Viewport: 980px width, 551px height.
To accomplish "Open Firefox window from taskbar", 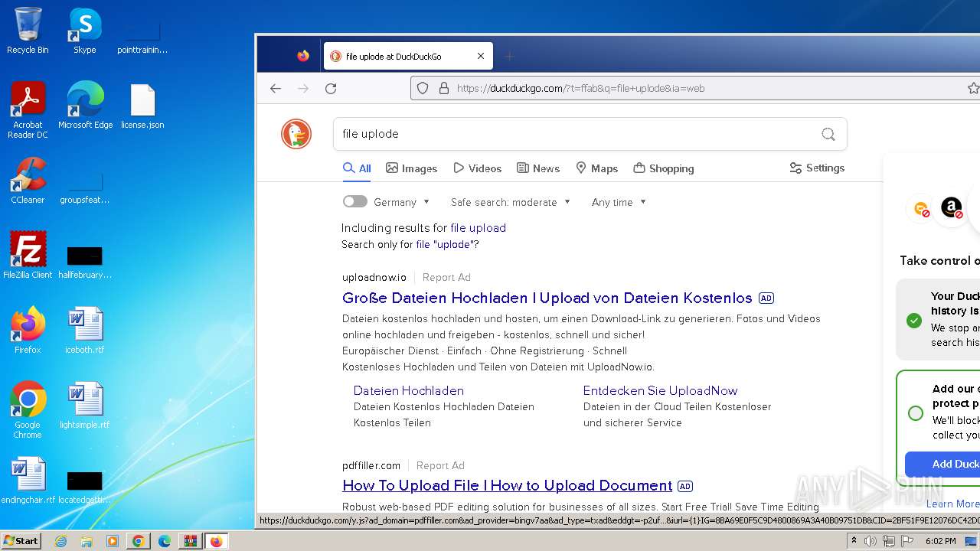I will pos(216,541).
